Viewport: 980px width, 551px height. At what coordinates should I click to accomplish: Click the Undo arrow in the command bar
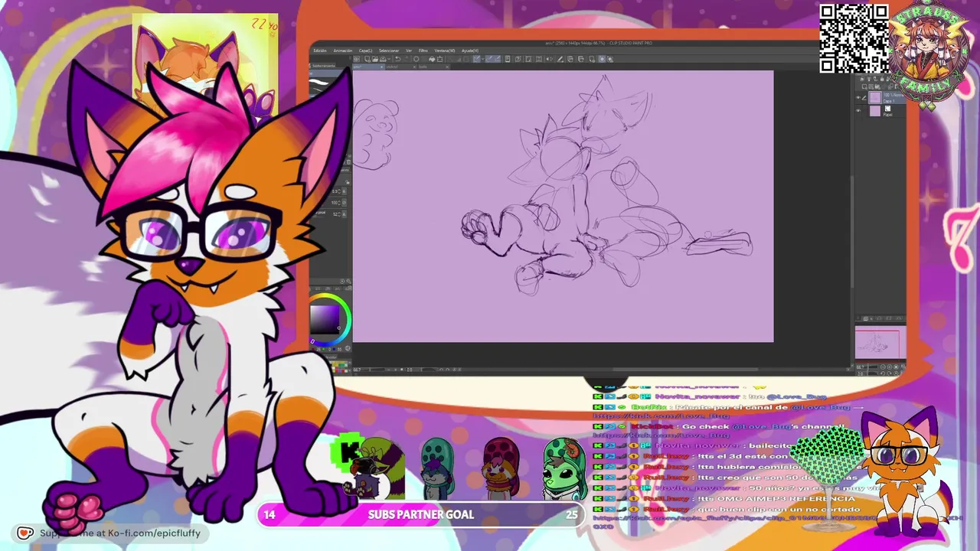(397, 59)
